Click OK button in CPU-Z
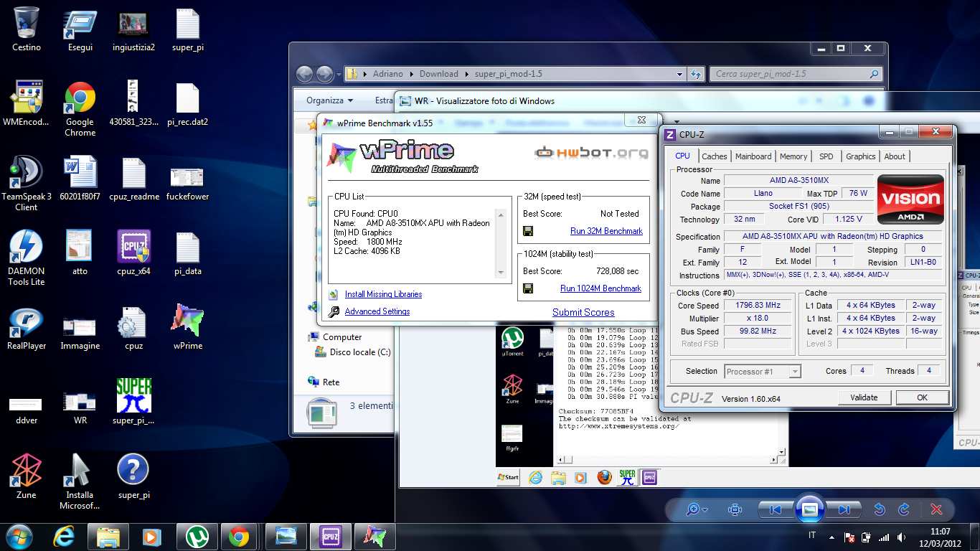Image resolution: width=980 pixels, height=551 pixels. coord(922,397)
